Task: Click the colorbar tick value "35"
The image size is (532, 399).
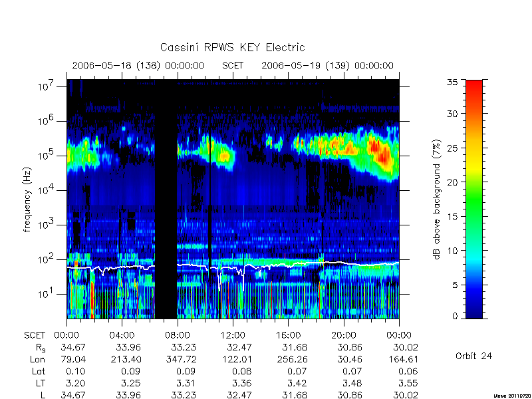Action: click(452, 82)
